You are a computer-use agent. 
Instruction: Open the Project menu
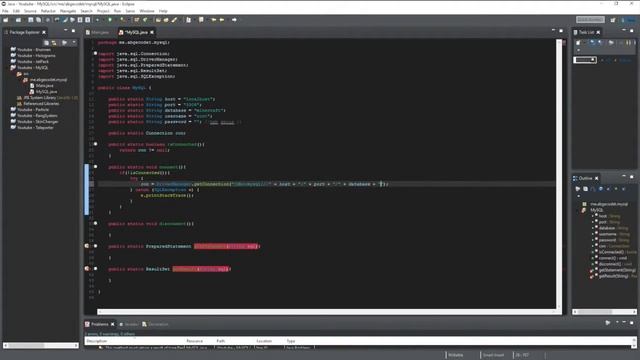103,11
